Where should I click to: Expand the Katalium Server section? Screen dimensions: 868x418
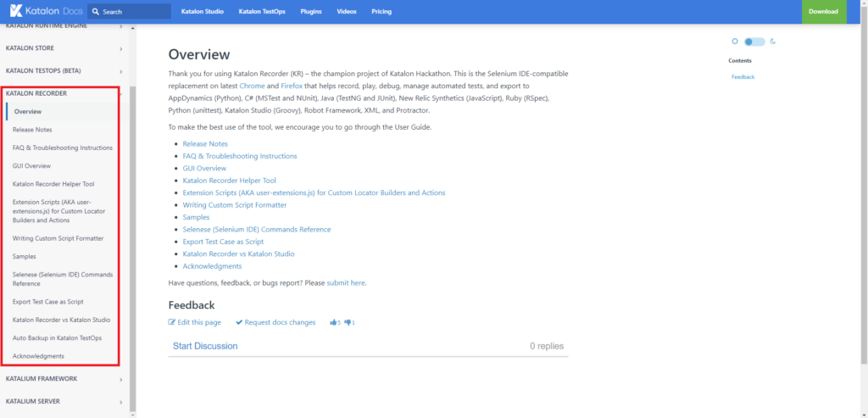pyautogui.click(x=120, y=402)
